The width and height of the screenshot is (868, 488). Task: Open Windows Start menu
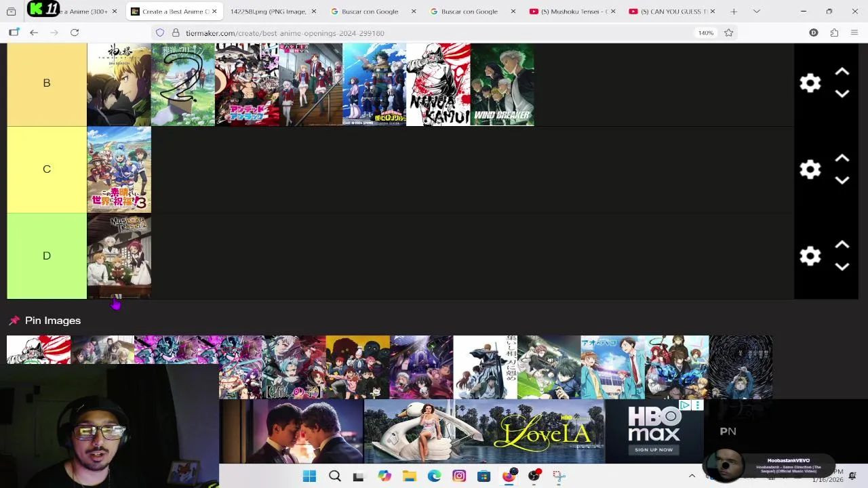(309, 476)
